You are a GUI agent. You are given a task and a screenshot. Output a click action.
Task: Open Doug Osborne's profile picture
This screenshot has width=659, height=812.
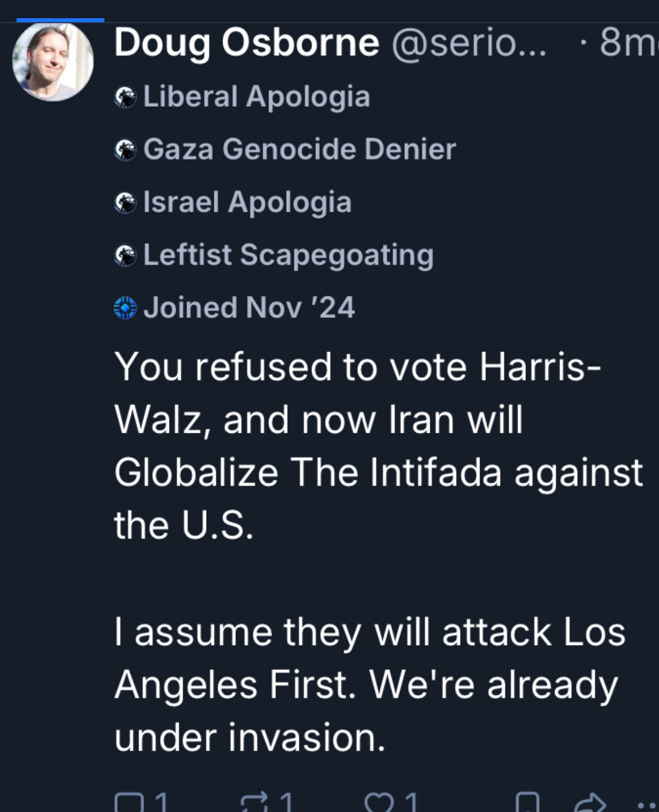(53, 61)
